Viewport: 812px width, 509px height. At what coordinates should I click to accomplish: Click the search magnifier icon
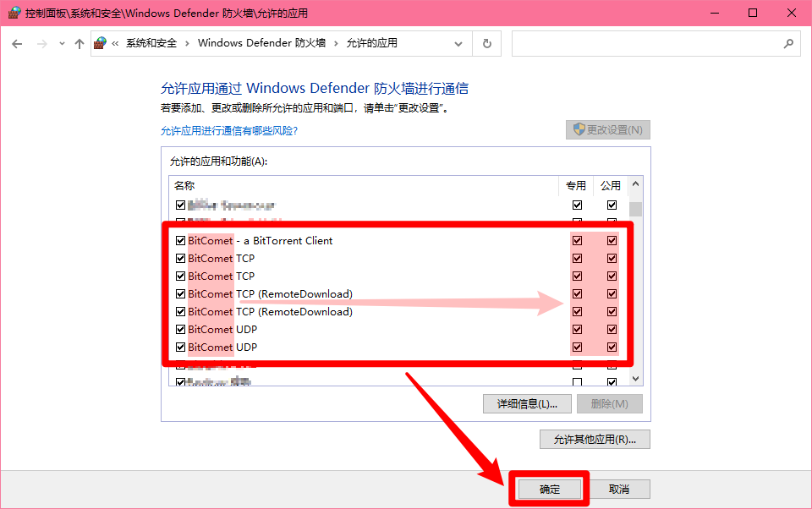788,43
